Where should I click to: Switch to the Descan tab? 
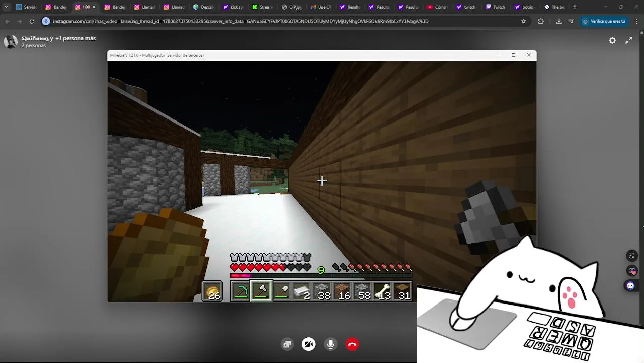(204, 7)
